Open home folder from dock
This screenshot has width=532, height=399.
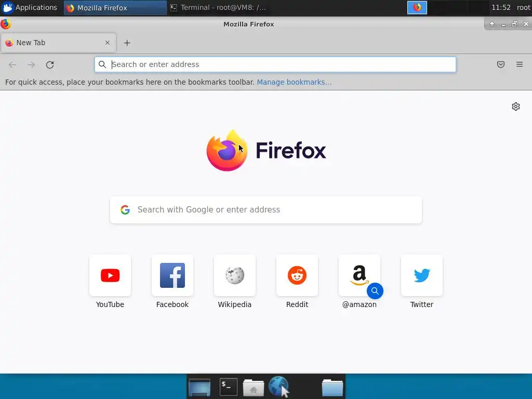(254, 388)
